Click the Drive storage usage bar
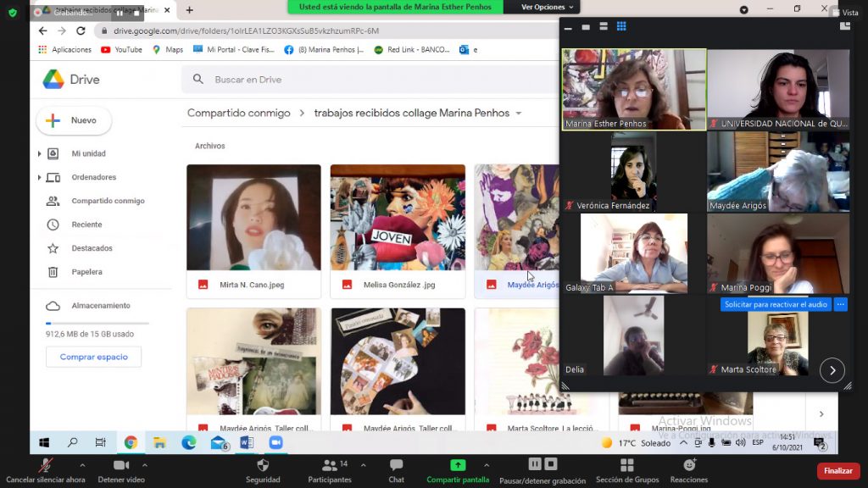This screenshot has height=488, width=868. coord(97,323)
